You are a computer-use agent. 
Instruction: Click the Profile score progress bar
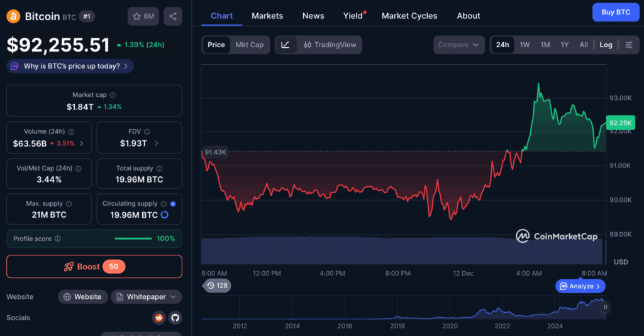133,238
